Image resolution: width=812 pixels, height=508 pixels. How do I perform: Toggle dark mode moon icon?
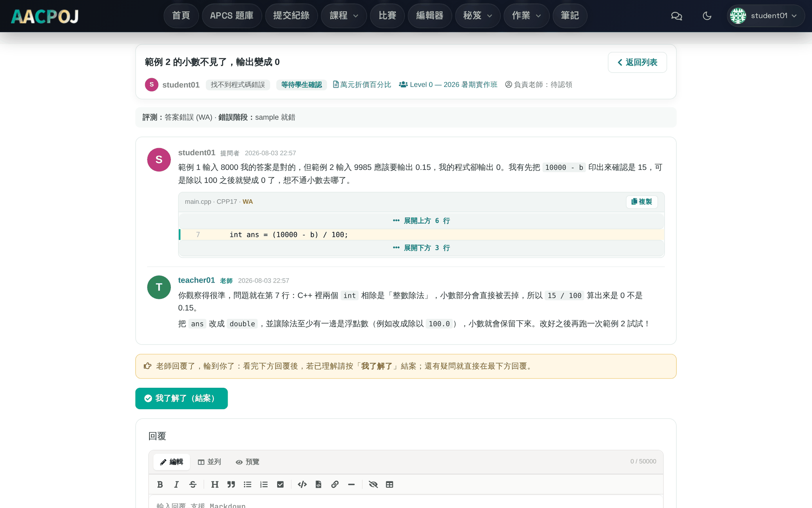[707, 16]
